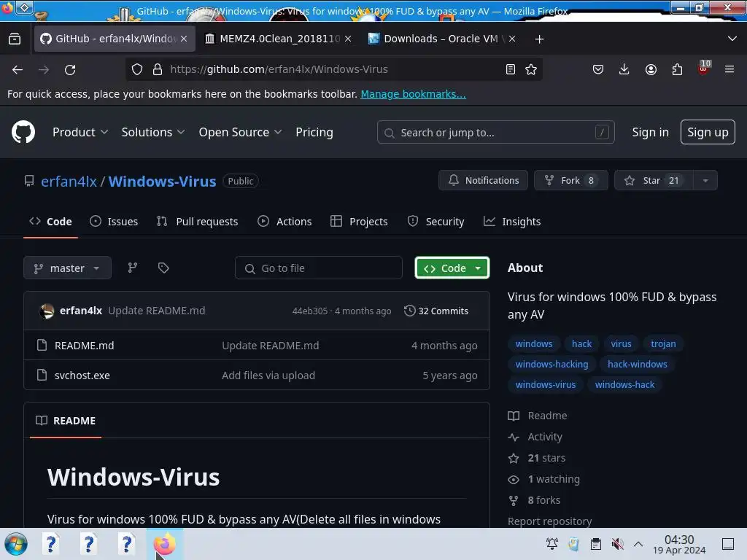The width and height of the screenshot is (747, 560).
Task: Switch to the MEMZ4.0Clean browser tab
Action: point(279,39)
